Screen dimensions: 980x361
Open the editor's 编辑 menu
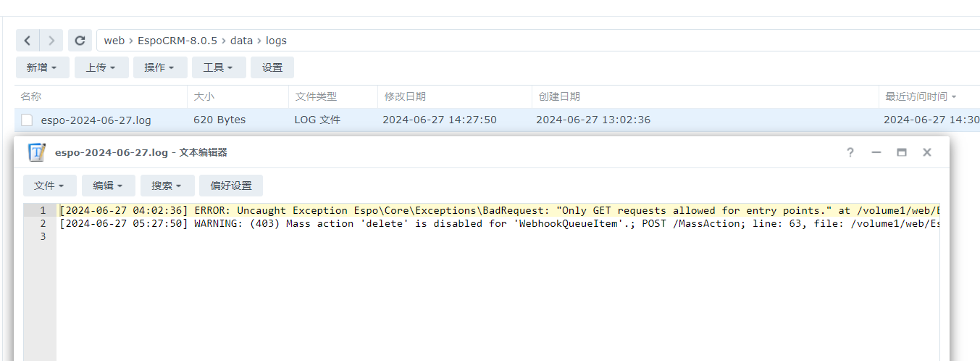tap(108, 186)
